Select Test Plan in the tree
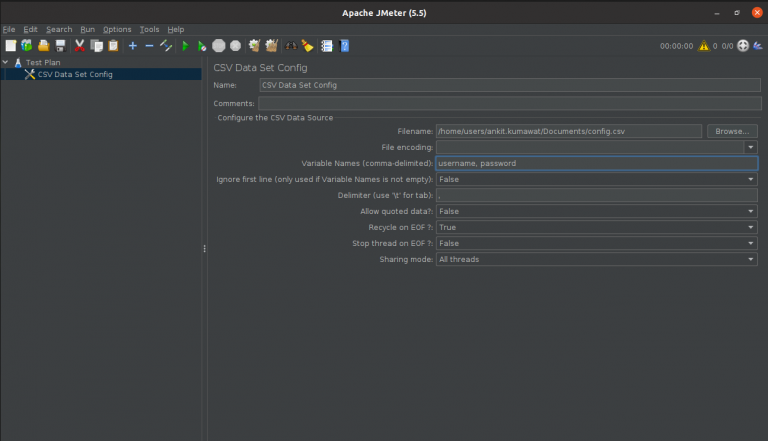Image resolution: width=768 pixels, height=441 pixels. [x=43, y=62]
